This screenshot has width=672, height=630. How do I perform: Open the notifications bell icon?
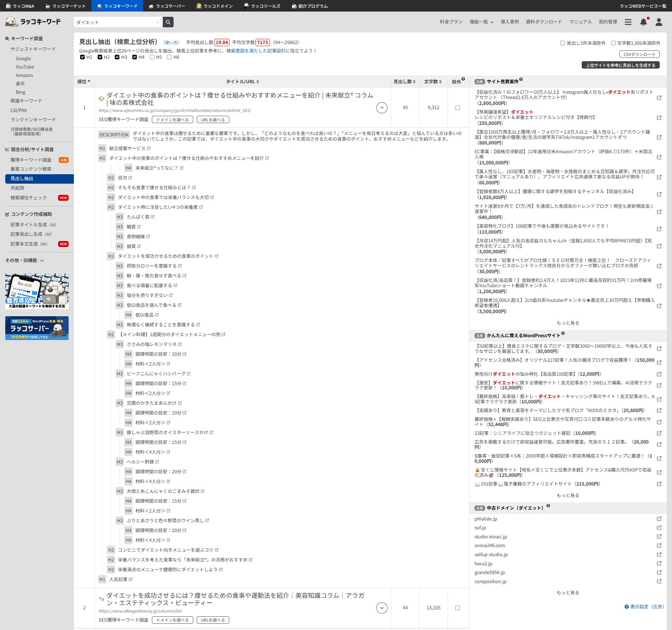tap(643, 22)
